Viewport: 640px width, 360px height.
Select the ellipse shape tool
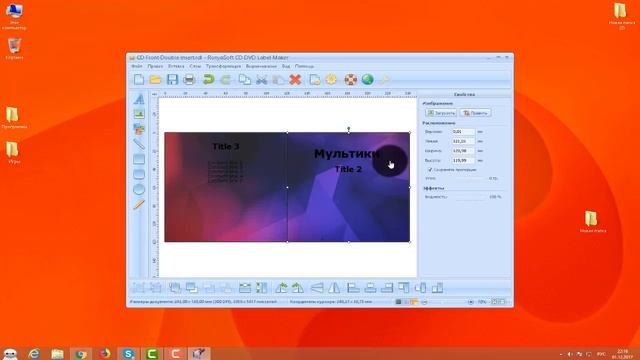pyautogui.click(x=139, y=189)
